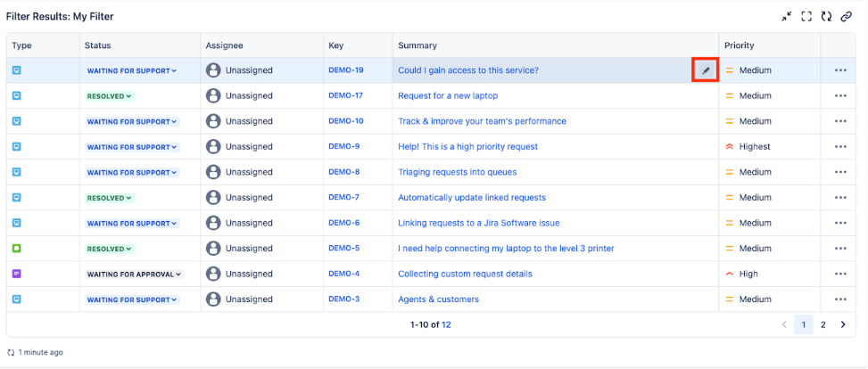The height and width of the screenshot is (369, 868).
Task: Open status dropdown for DEMO-9
Action: (x=132, y=147)
